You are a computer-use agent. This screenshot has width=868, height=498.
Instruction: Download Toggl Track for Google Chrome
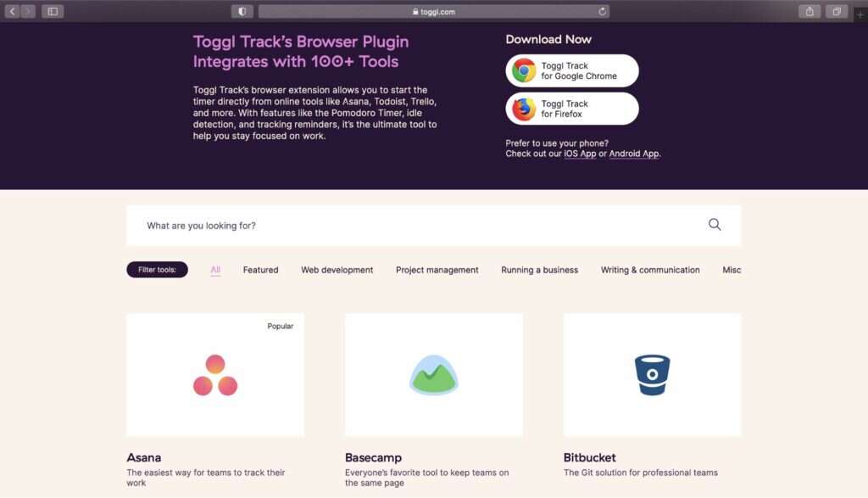click(x=571, y=70)
